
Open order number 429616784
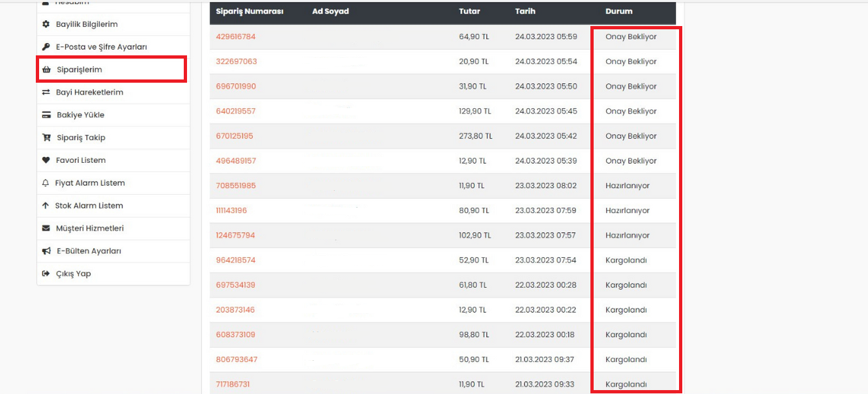click(x=236, y=37)
